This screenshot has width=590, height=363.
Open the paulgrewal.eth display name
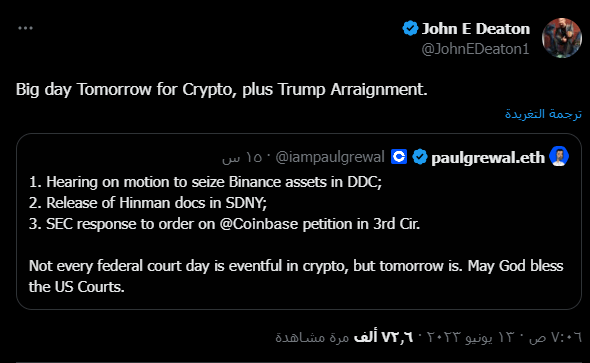coord(488,158)
